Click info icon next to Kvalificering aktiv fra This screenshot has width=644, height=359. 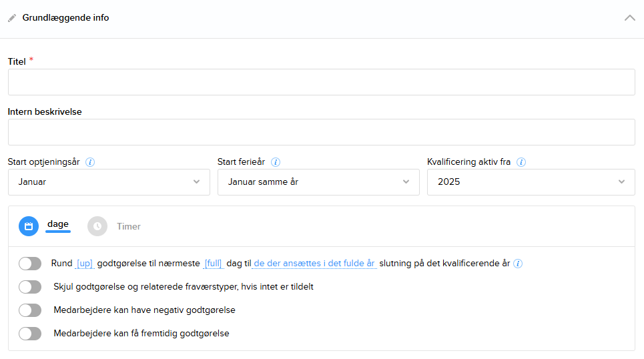(521, 162)
